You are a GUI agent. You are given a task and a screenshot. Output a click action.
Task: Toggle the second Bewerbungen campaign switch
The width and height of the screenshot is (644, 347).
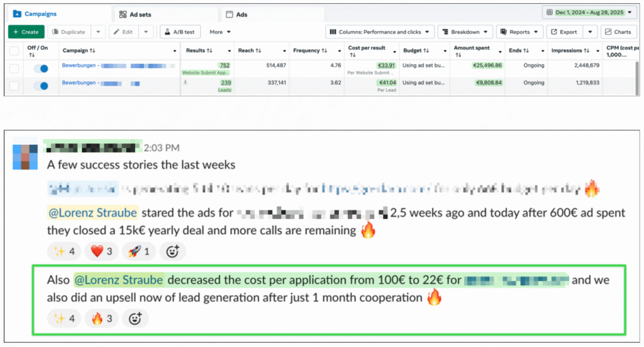click(40, 86)
